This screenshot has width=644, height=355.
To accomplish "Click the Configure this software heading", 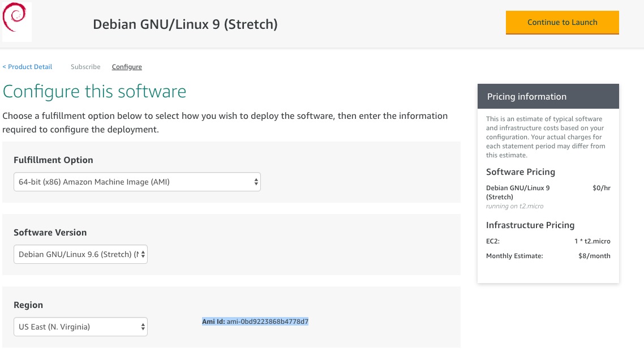I will pyautogui.click(x=95, y=91).
